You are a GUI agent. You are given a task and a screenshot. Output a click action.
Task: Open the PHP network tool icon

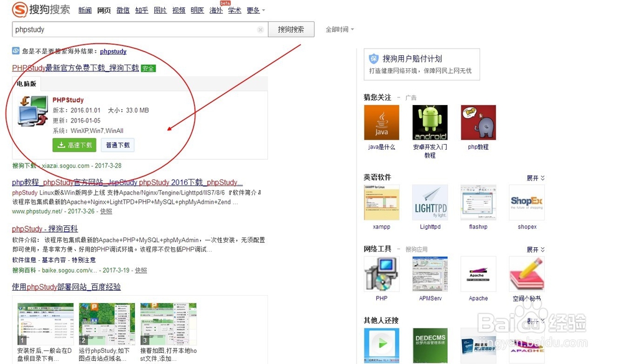382,274
